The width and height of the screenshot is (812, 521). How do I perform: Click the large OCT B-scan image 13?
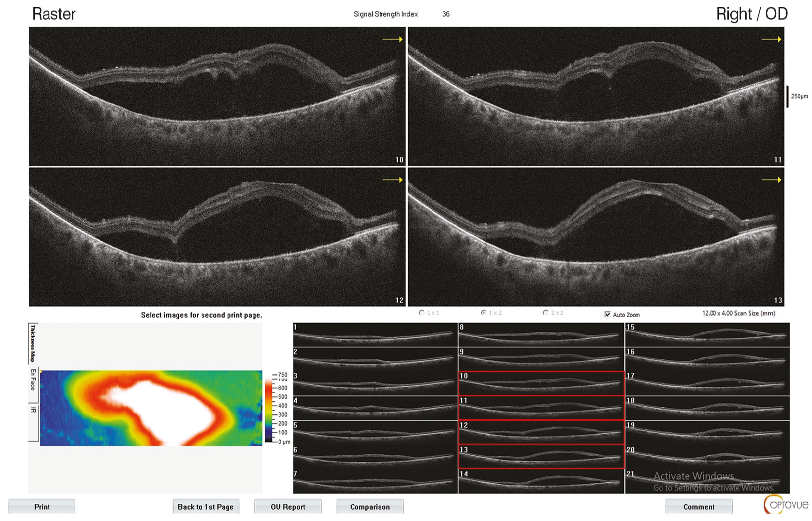click(x=596, y=237)
